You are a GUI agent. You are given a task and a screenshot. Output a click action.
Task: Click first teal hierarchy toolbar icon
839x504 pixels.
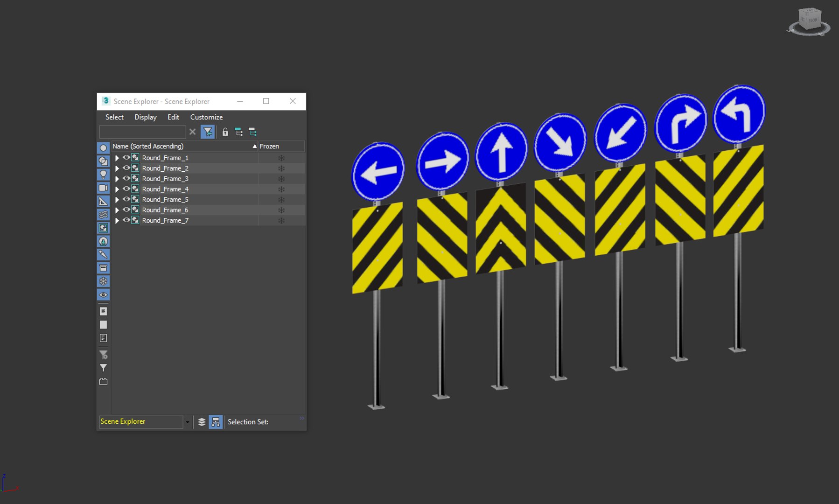click(x=238, y=132)
